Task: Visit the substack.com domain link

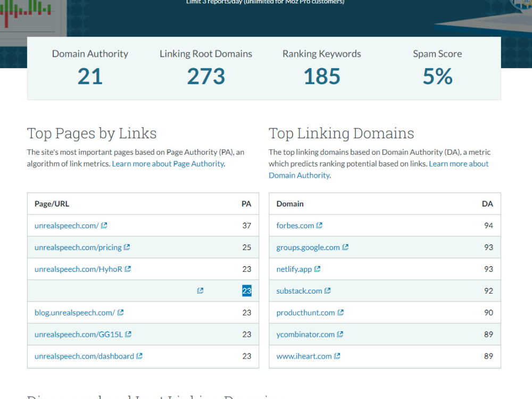Action: click(299, 291)
